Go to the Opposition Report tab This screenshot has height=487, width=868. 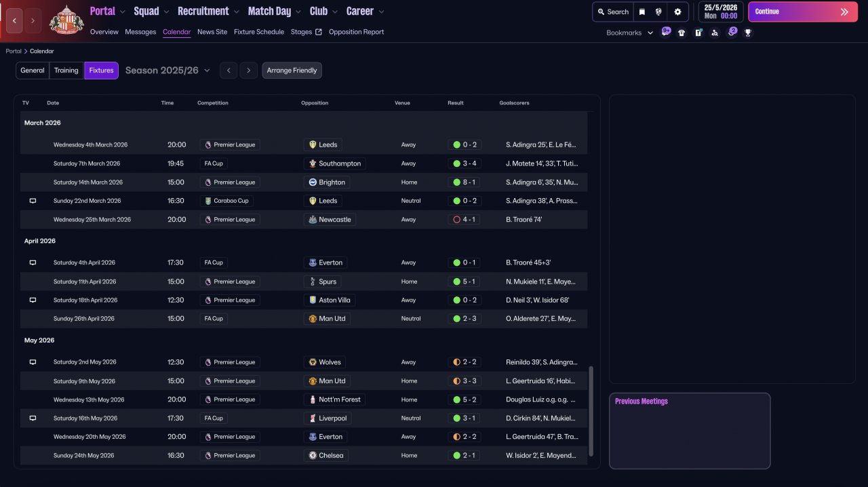356,32
